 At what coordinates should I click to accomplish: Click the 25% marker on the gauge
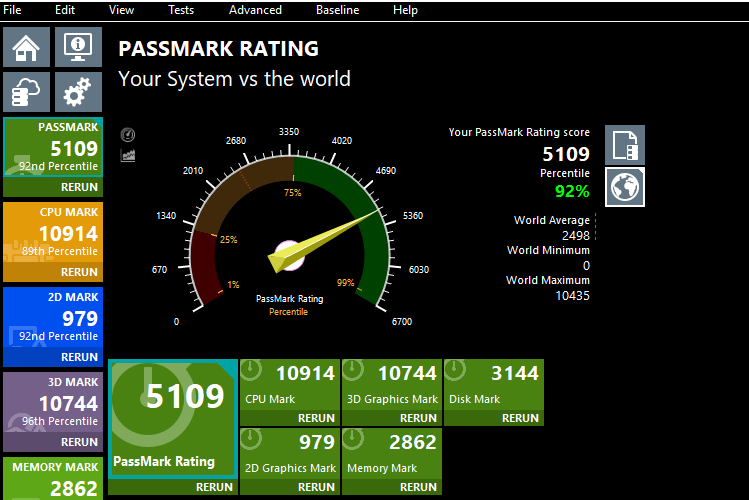point(228,239)
